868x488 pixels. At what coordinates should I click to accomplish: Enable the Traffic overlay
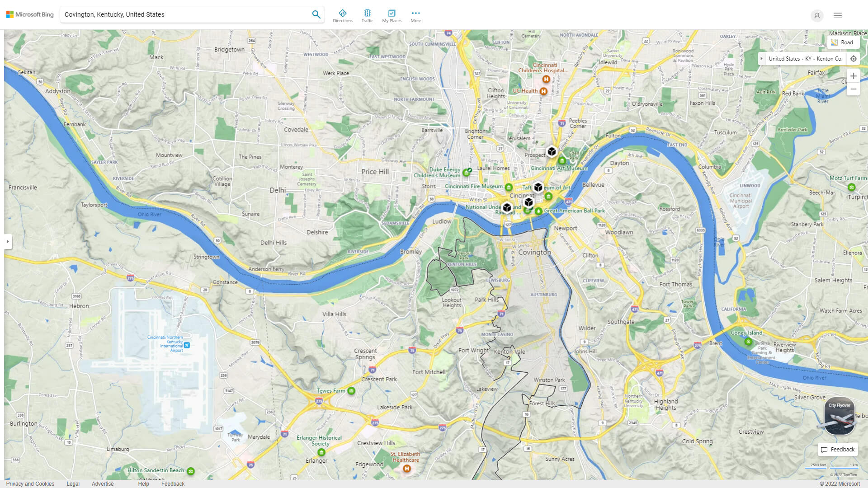tap(368, 15)
